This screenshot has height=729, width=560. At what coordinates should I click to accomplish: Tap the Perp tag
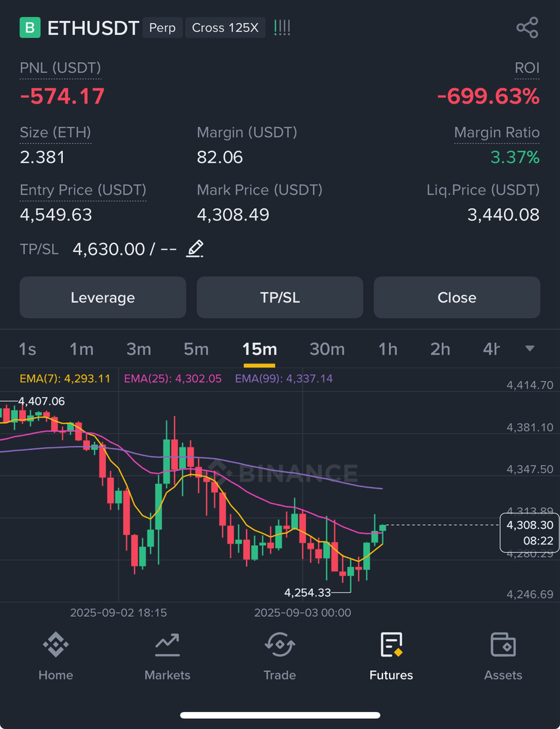tap(162, 28)
